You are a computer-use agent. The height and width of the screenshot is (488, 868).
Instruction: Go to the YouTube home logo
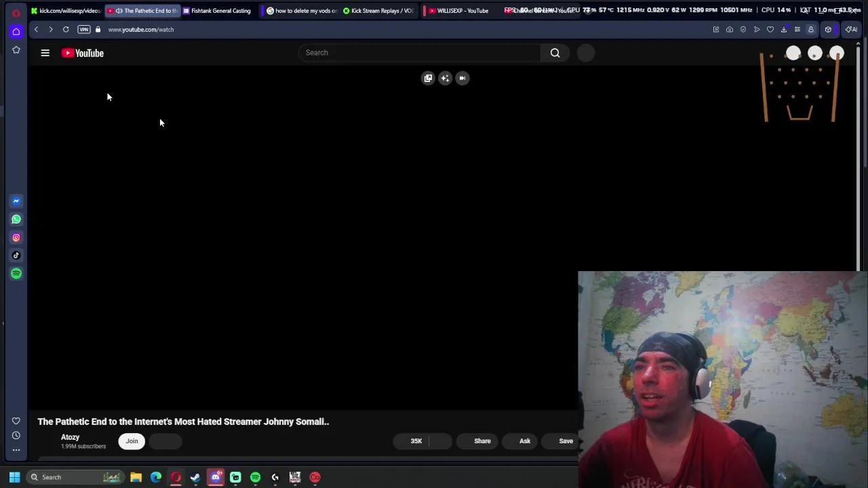[x=83, y=53]
